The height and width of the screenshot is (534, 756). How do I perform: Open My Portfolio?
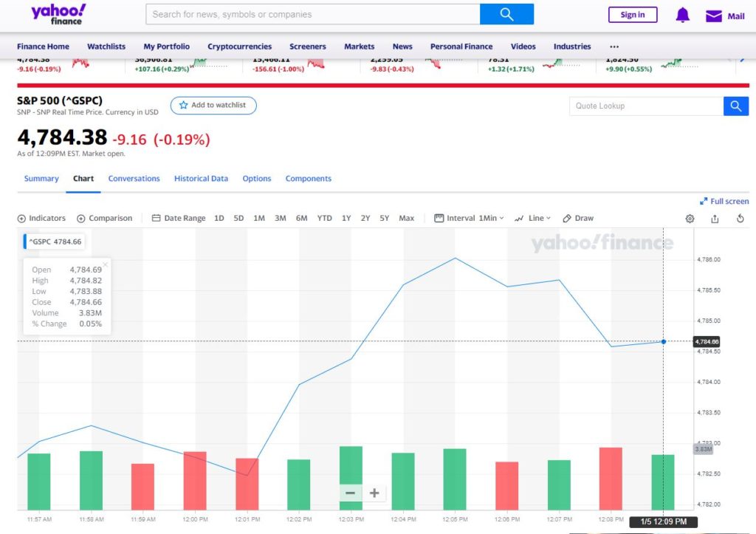pos(166,47)
